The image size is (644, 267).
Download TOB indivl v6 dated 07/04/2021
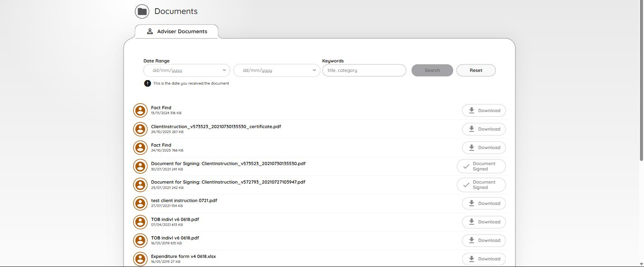[484, 222]
